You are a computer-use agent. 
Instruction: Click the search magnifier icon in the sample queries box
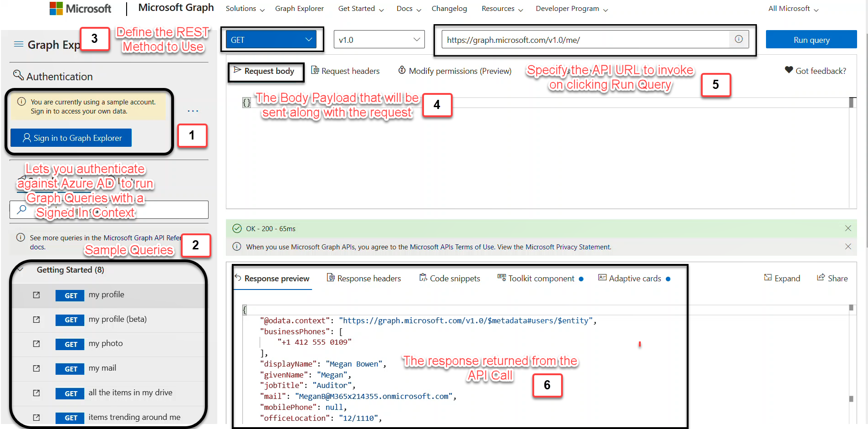(x=21, y=209)
